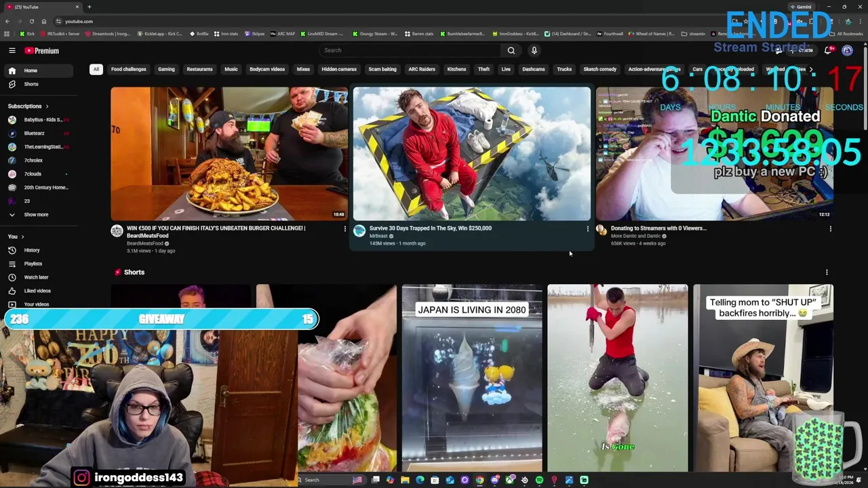Open a new Chrome tab with plus
868x488 pixels.
click(x=89, y=7)
